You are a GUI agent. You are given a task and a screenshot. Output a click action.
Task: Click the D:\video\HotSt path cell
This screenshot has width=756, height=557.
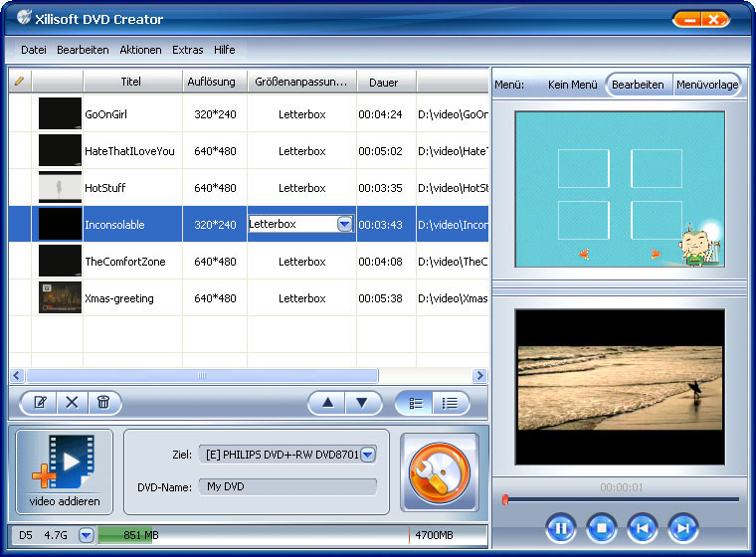(x=453, y=188)
